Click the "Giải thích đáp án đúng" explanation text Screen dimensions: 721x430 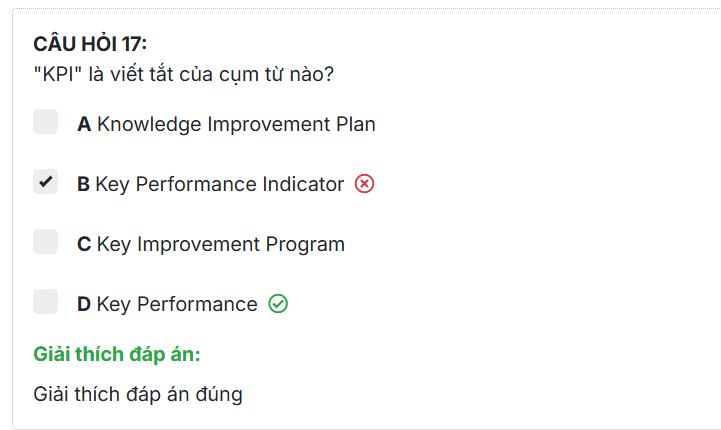(138, 393)
